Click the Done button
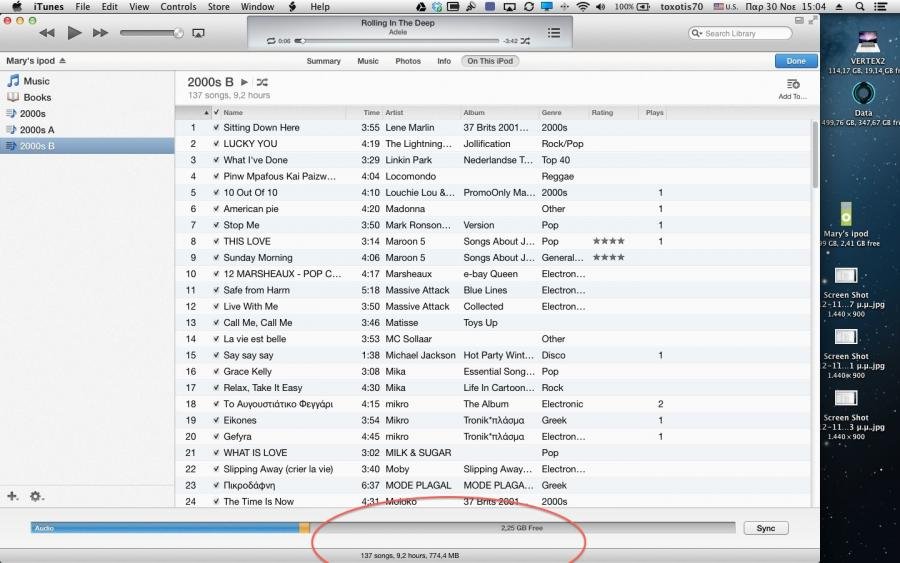Screen dimensions: 900x563 tap(796, 61)
